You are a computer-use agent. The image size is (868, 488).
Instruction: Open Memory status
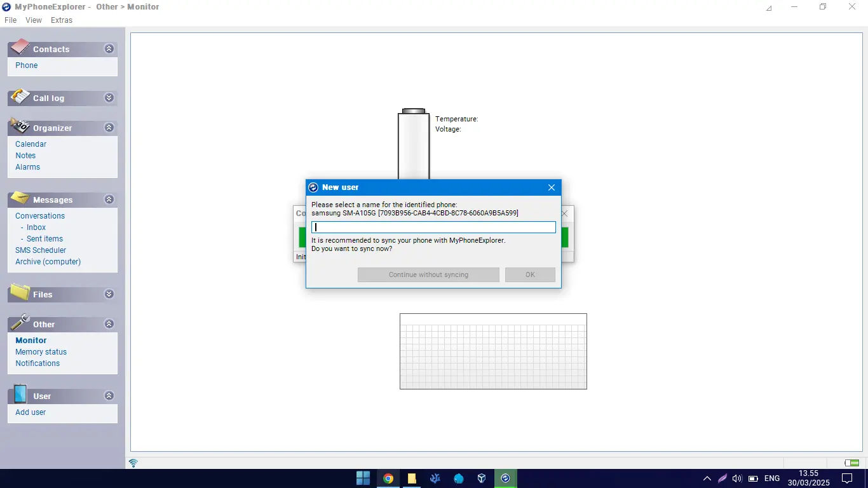click(41, 352)
